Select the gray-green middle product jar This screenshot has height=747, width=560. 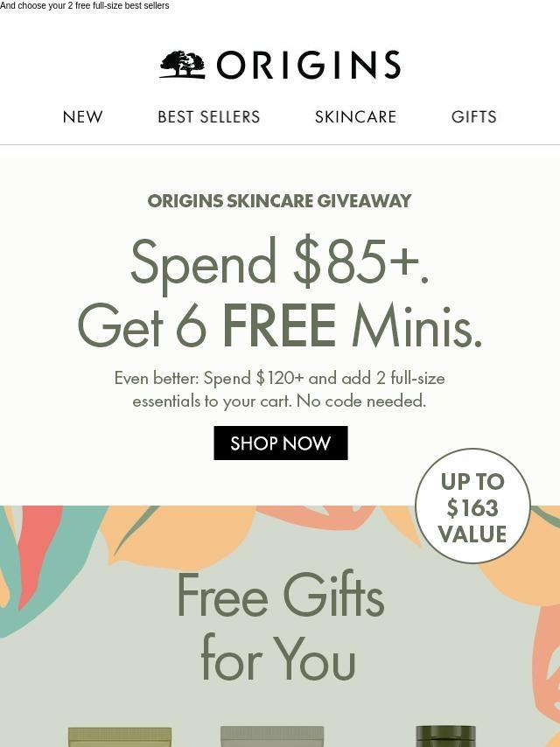pyautogui.click(x=272, y=737)
